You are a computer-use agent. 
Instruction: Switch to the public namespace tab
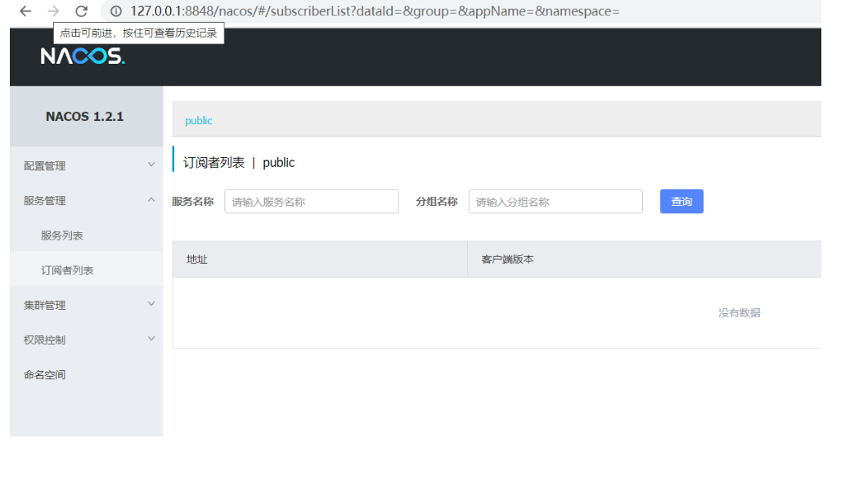(x=198, y=121)
